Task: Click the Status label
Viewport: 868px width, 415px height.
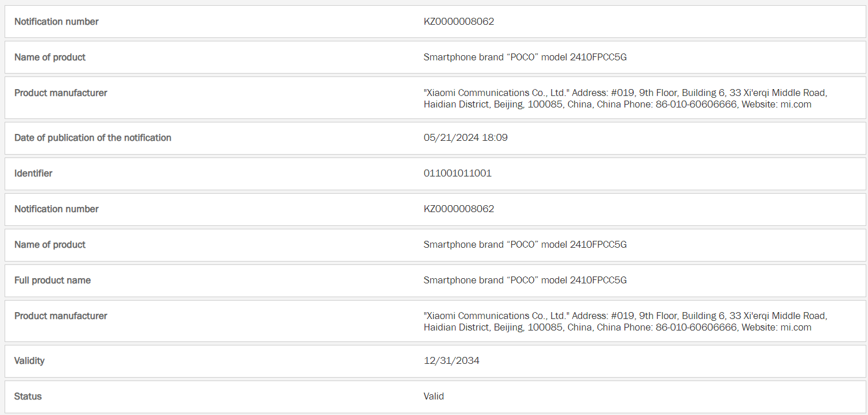Action: coord(28,397)
